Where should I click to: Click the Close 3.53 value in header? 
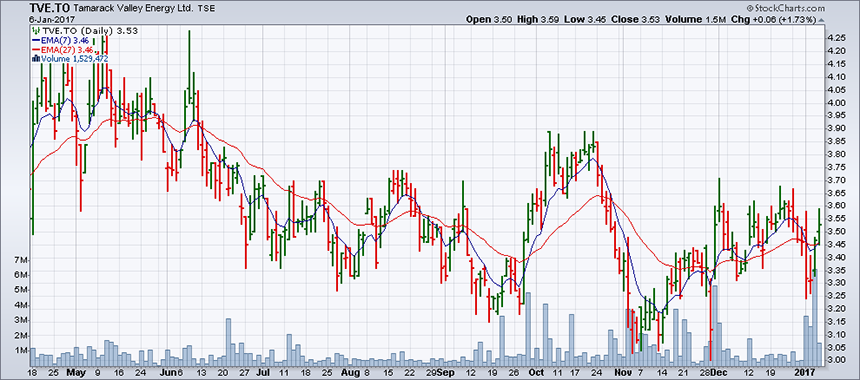(x=635, y=20)
